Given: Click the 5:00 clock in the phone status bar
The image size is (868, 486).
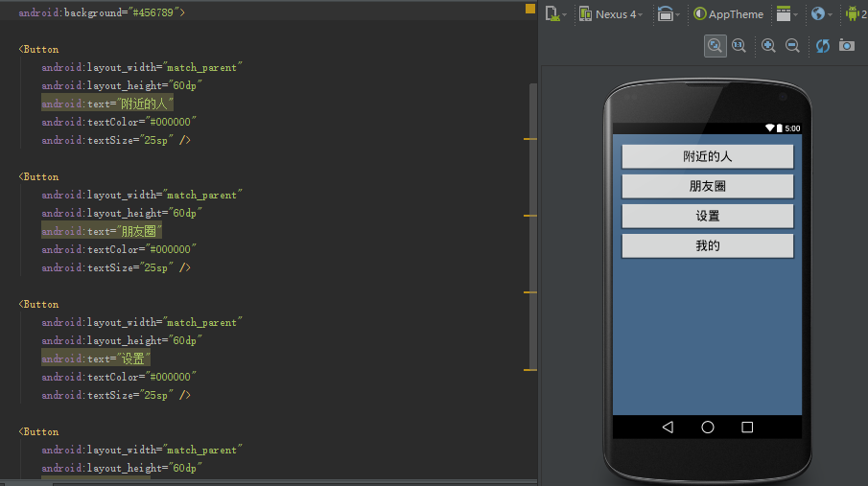Looking at the screenshot, I should (x=793, y=128).
